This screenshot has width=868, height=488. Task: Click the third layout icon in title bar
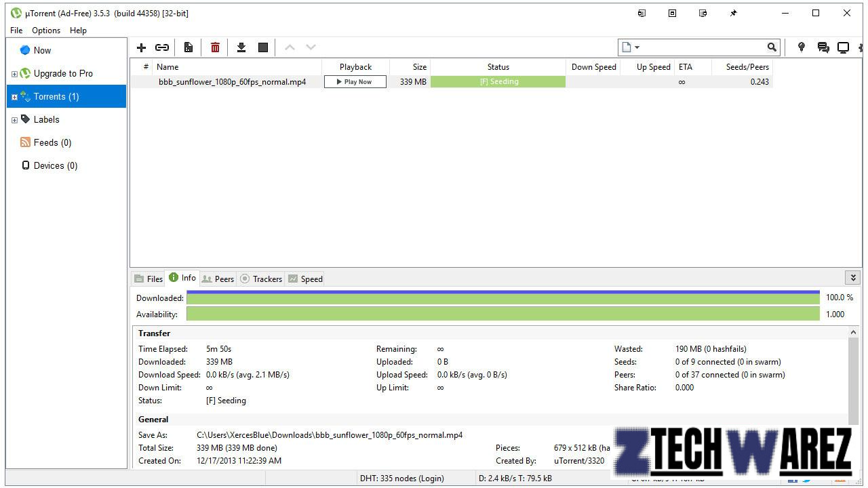click(703, 13)
